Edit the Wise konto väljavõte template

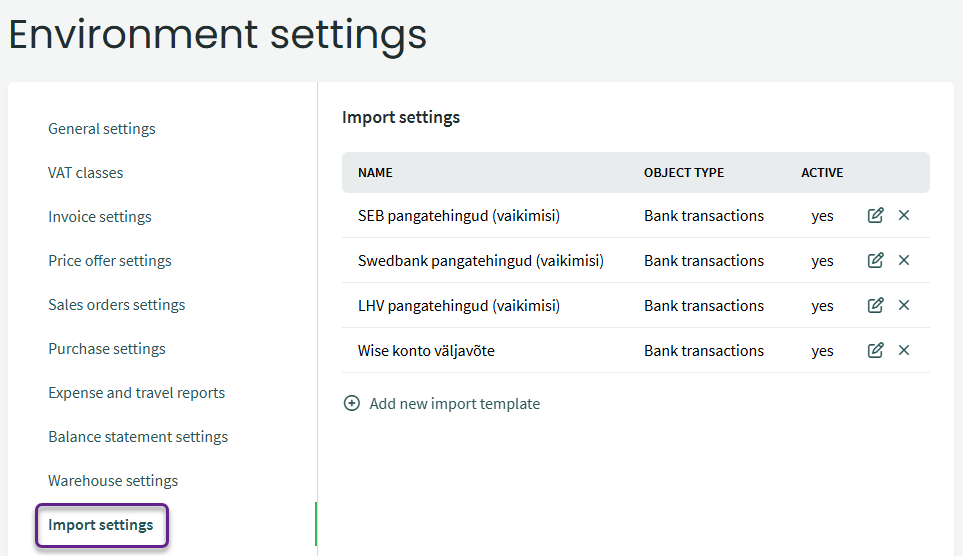876,350
